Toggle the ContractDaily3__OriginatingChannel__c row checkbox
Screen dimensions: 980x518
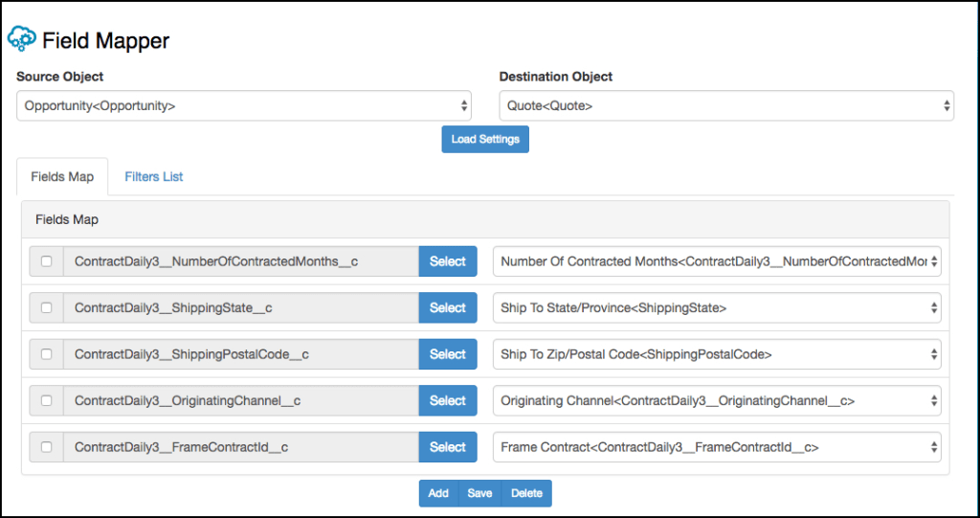(x=46, y=401)
